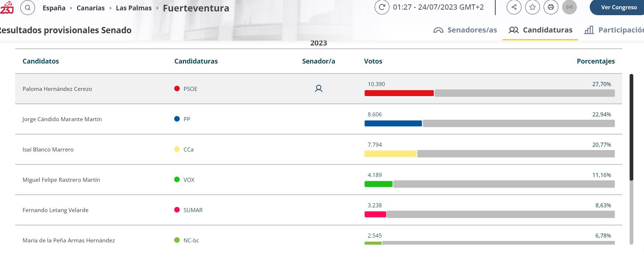Click the 8,63% percentage

coord(603,205)
